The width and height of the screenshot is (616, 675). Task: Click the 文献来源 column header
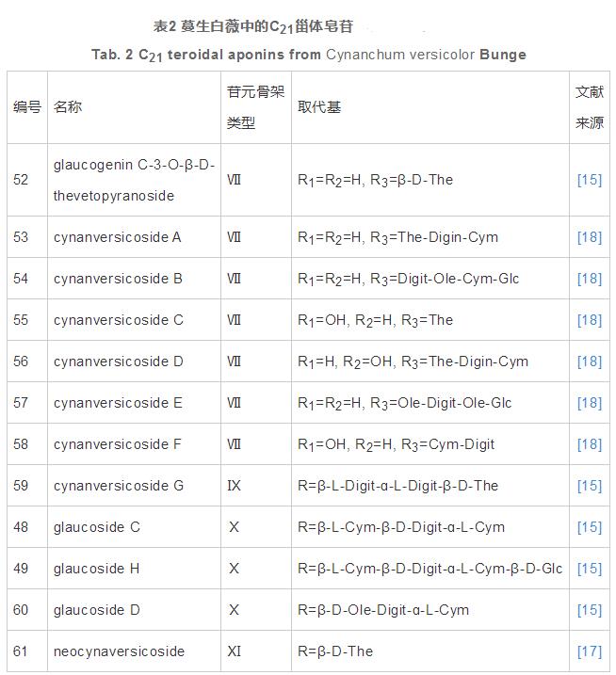(589, 107)
